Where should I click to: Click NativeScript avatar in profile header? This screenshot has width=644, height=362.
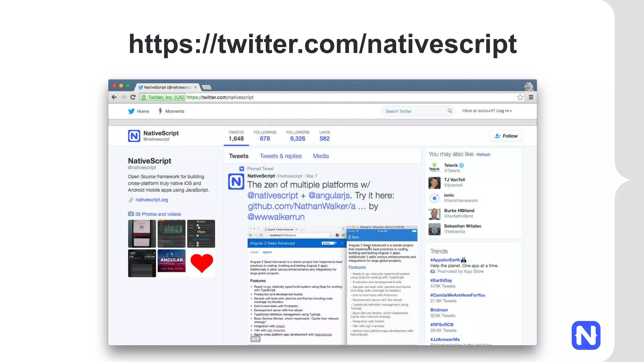pos(134,136)
